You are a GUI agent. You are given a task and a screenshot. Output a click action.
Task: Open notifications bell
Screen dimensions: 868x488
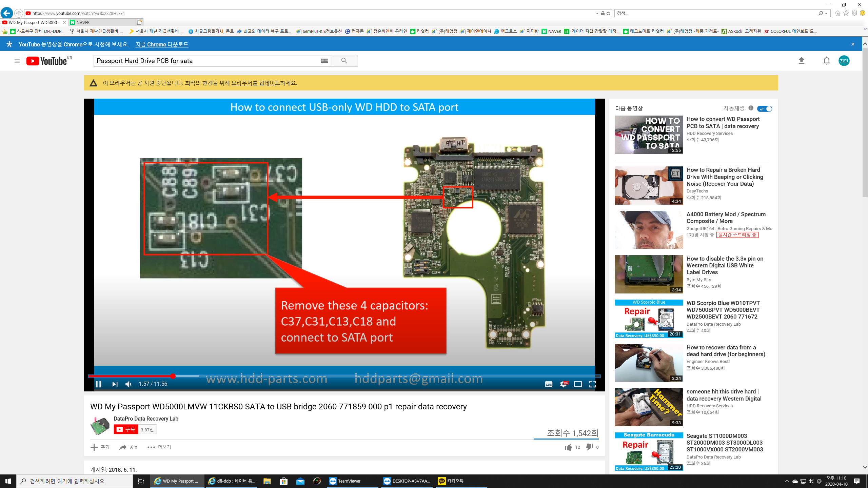coord(827,61)
